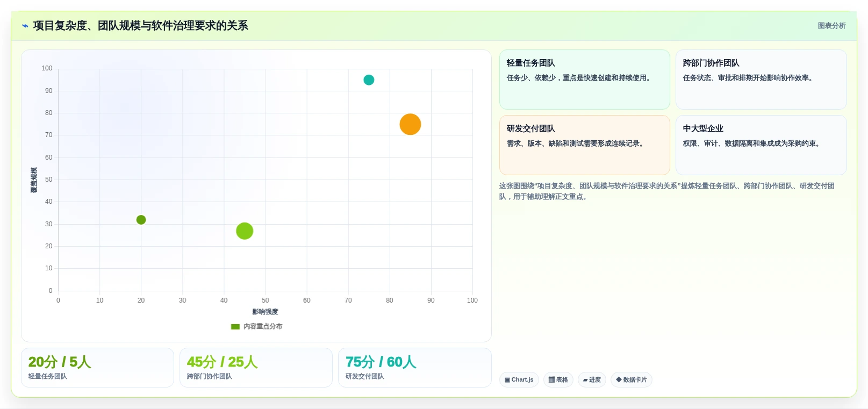Click the 45分 / 25人 stat card

click(x=256, y=368)
